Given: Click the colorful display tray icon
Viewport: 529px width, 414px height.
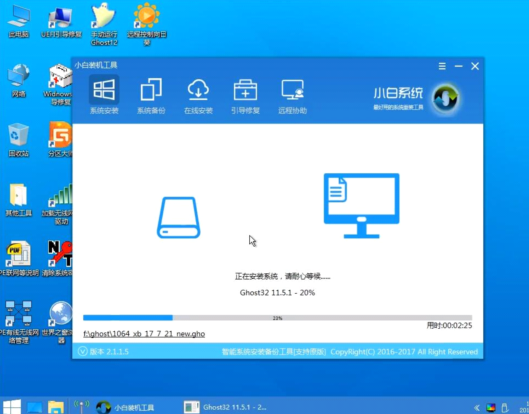Looking at the screenshot, I should [x=491, y=408].
